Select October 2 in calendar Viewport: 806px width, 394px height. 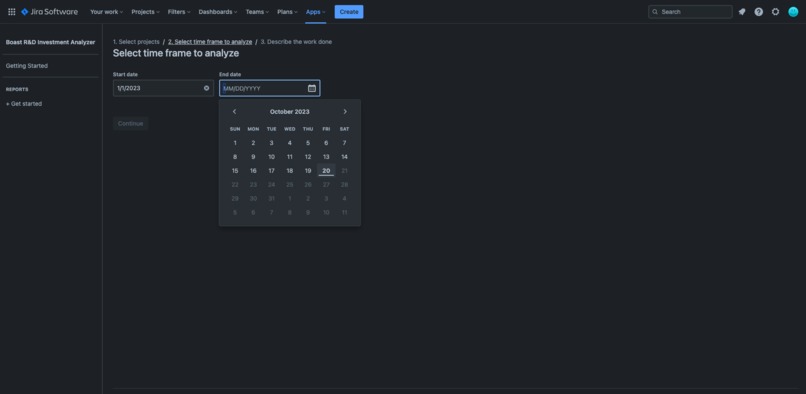coord(253,143)
